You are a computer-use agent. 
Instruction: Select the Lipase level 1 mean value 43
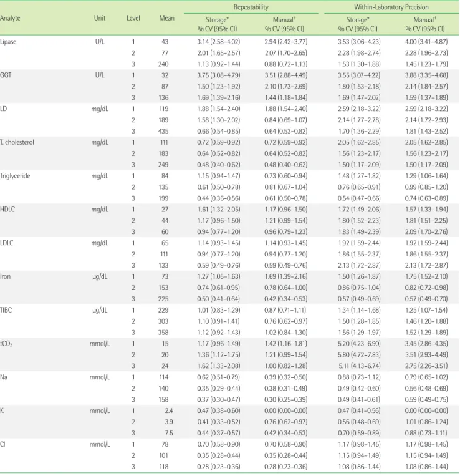(x=165, y=42)
